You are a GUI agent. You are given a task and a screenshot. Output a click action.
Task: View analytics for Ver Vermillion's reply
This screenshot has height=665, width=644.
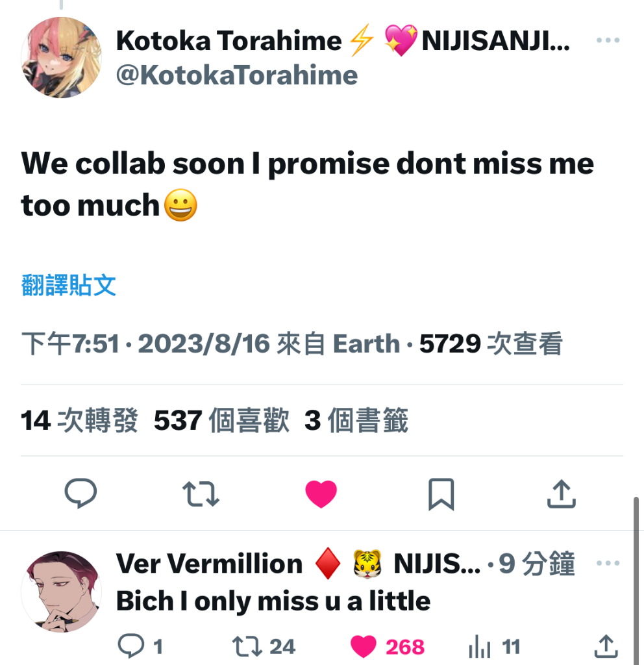tap(495, 647)
